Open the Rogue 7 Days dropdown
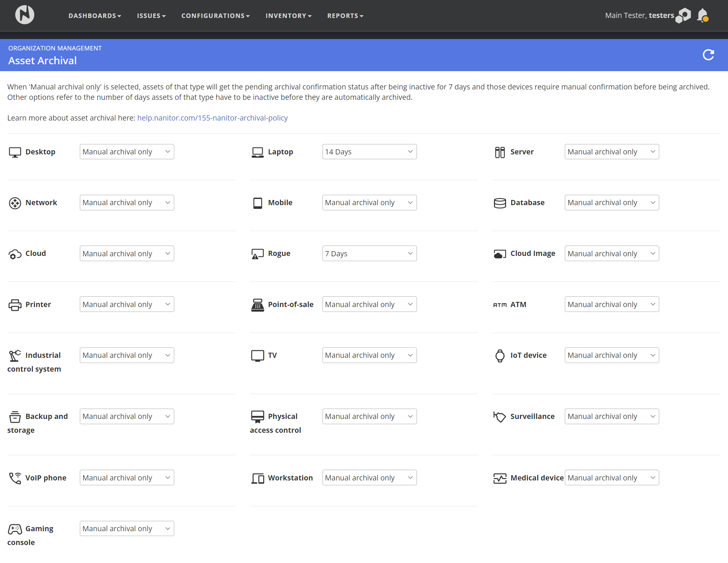The image size is (728, 563). click(369, 254)
